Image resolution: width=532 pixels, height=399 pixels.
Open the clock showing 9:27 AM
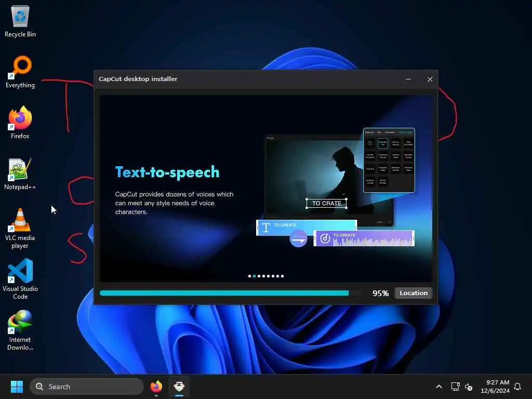(x=495, y=387)
